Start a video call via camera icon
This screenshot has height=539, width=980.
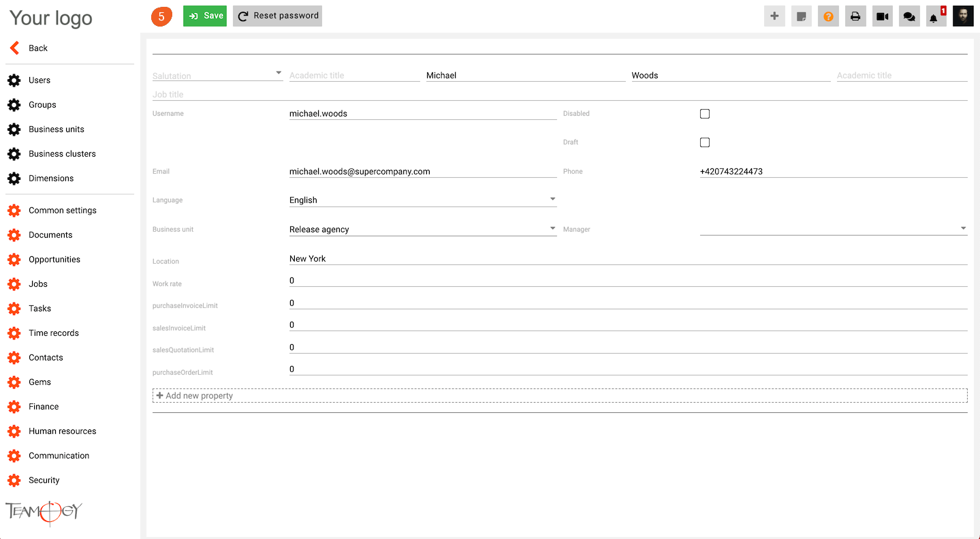pyautogui.click(x=883, y=16)
